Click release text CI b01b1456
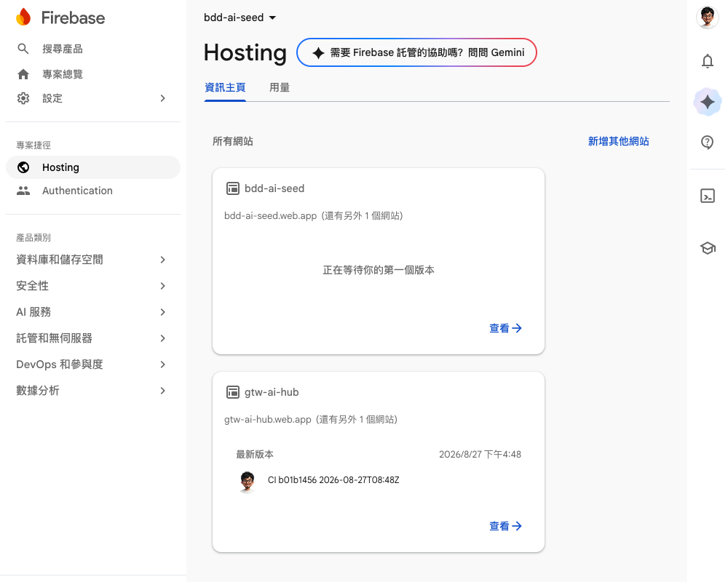Image resolution: width=728 pixels, height=582 pixels. pos(333,480)
